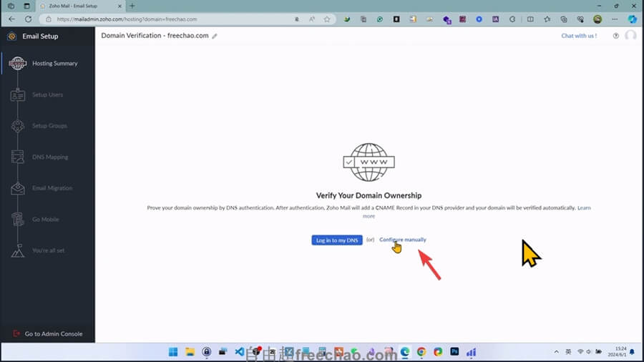Open the user profile avatar

(630, 36)
